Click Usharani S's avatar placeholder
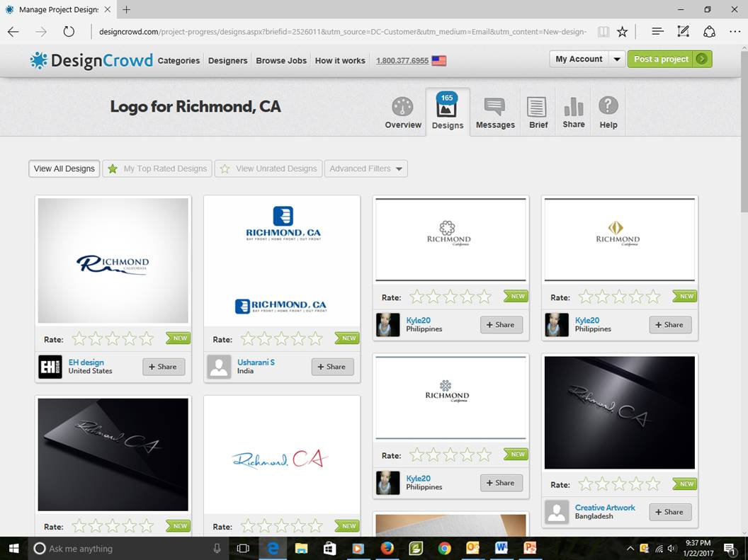This screenshot has height=560, width=748. click(219, 367)
